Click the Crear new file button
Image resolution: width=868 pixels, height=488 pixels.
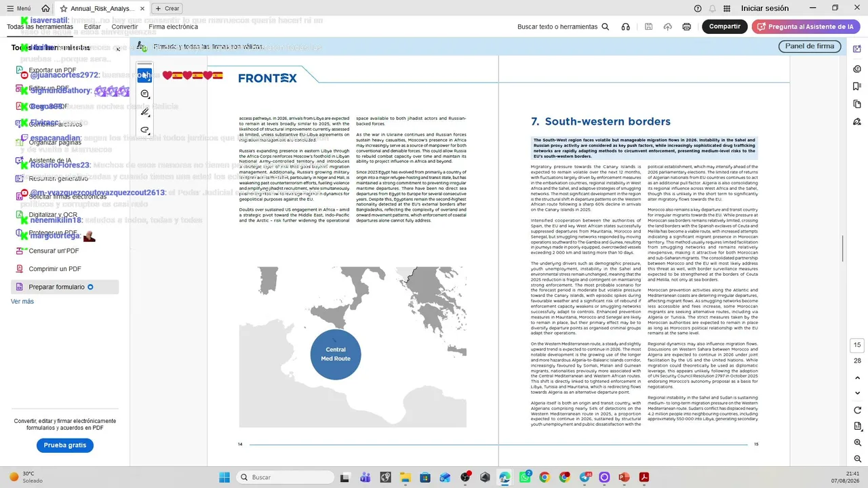[167, 8]
